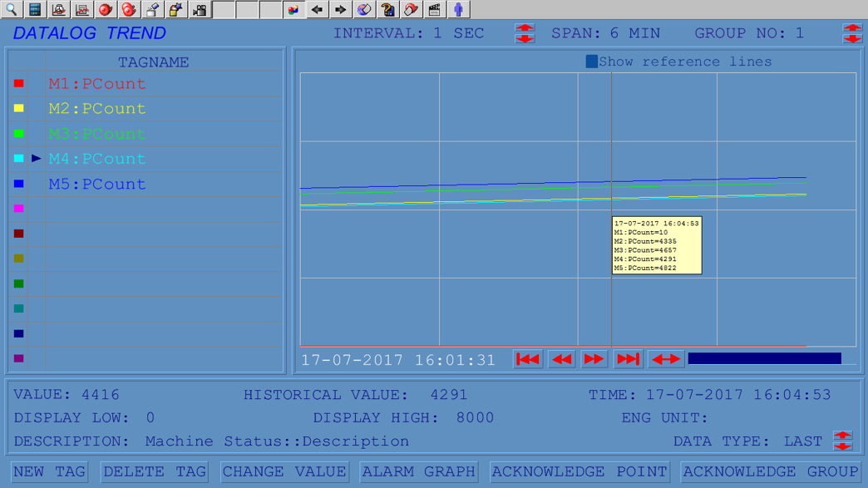This screenshot has width=868, height=488.
Task: Click the DISPLAY LOW value 0
Action: tap(150, 417)
